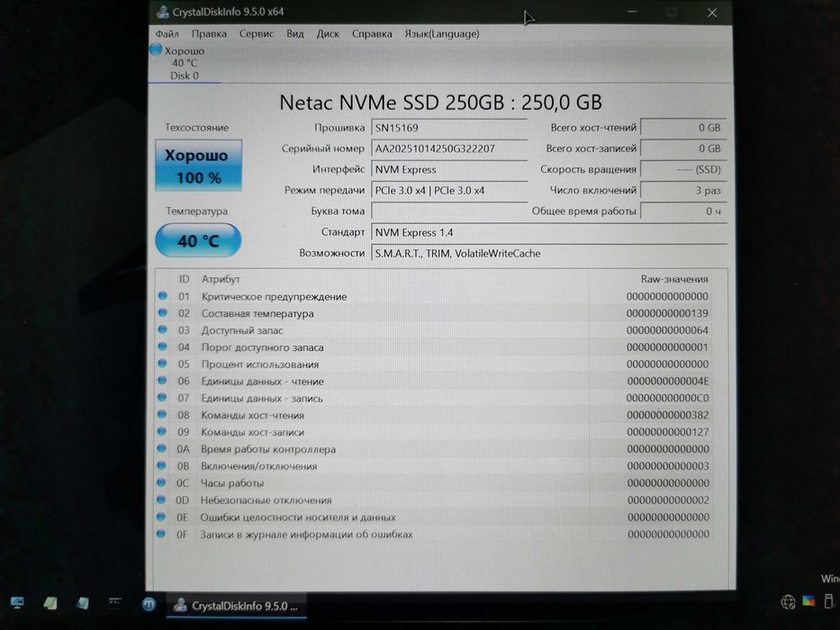Click raw value 00000000000382 of Команды хост-чтения

[667, 415]
